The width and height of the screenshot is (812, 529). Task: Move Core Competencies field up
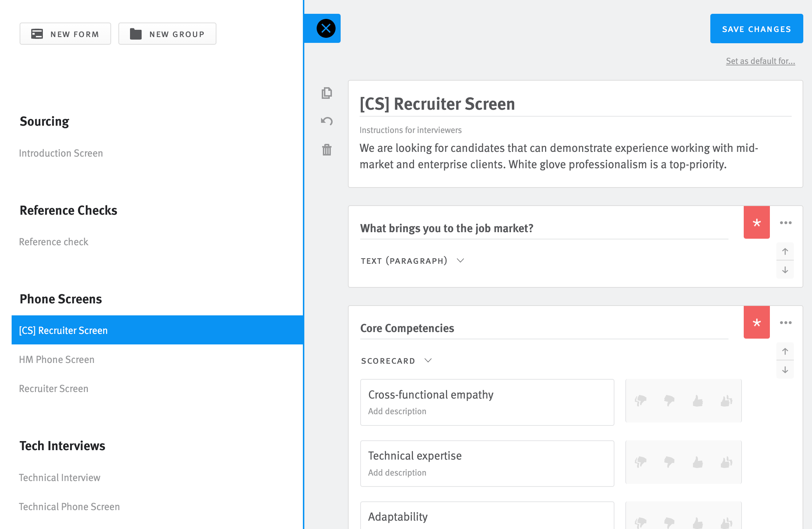click(x=785, y=351)
